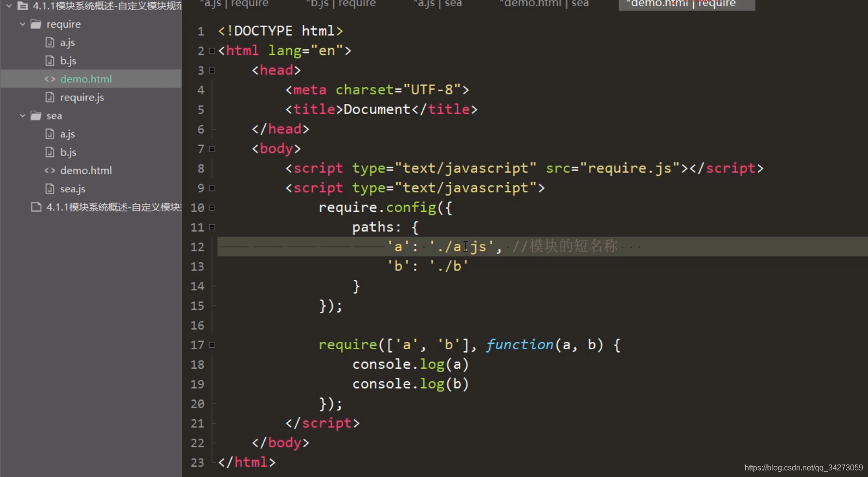Click the comment //模块的短名称
This screenshot has height=477, width=868.
pyautogui.click(x=565, y=246)
